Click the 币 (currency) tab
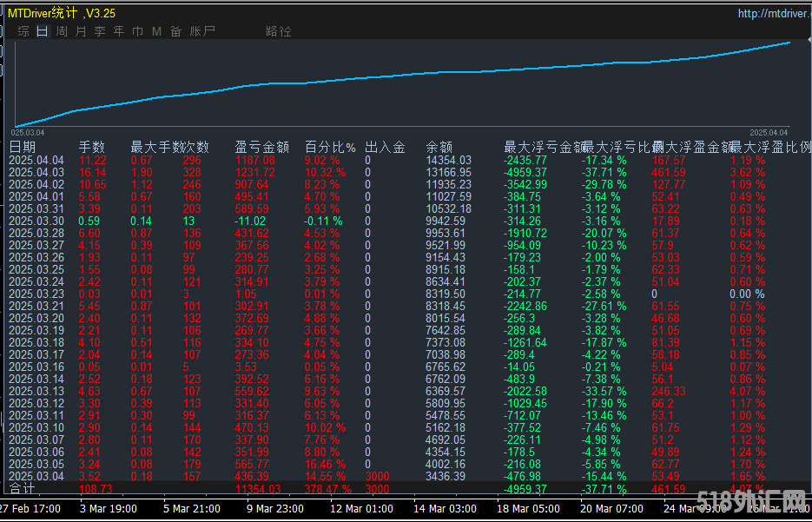This screenshot has height=522, width=812. pyautogui.click(x=137, y=31)
